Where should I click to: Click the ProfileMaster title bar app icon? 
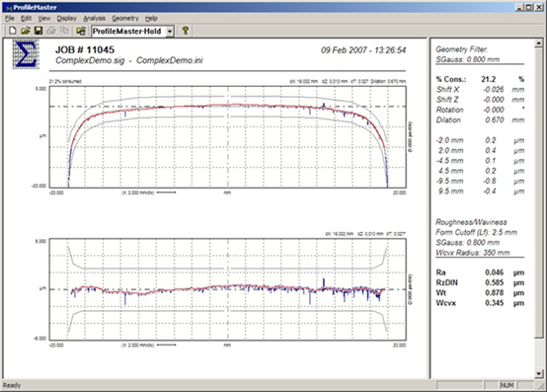pos(8,8)
